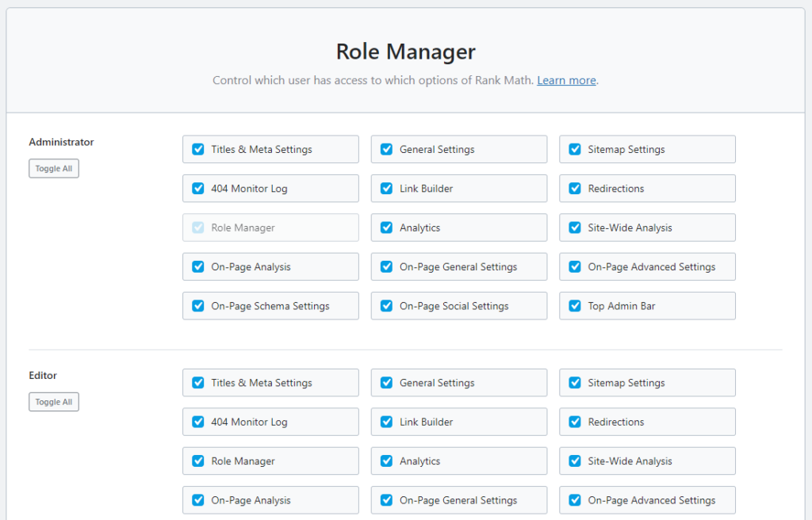Uncheck Editor Titles & Meta Settings
The image size is (812, 520).
197,383
